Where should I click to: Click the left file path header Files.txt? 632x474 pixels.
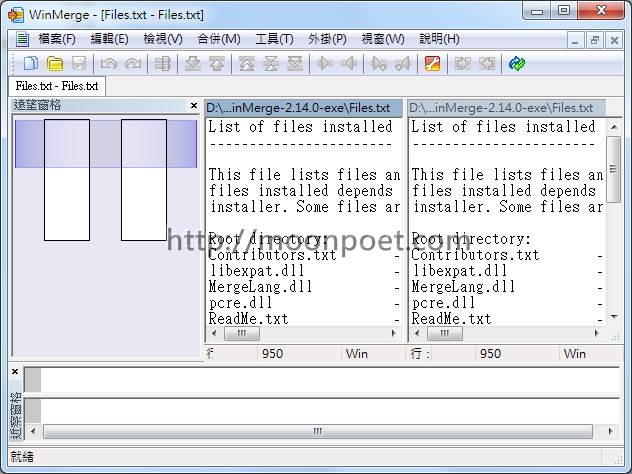pyautogui.click(x=304, y=108)
